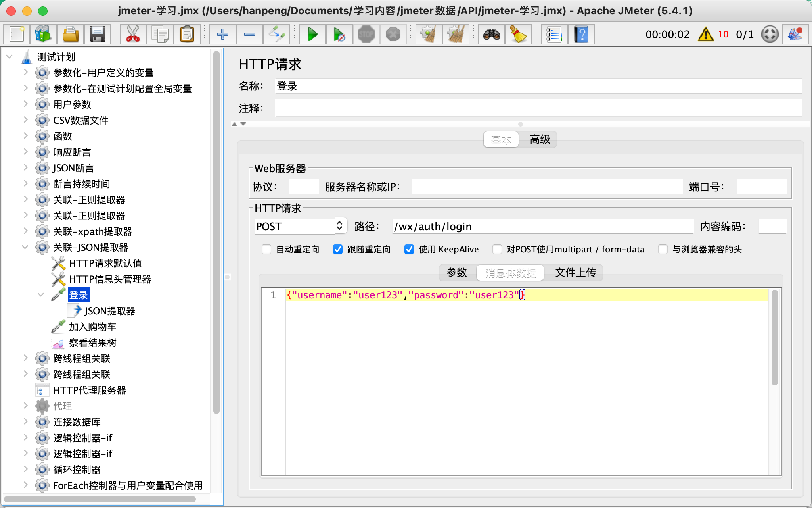Open the 文件上传 tab
The height and width of the screenshot is (508, 812).
tap(575, 273)
